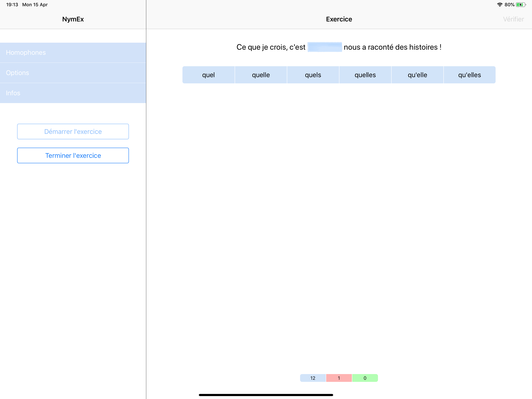Tap the green correct-answers counter showing 0
Image resolution: width=532 pixels, height=399 pixels.
(x=365, y=378)
